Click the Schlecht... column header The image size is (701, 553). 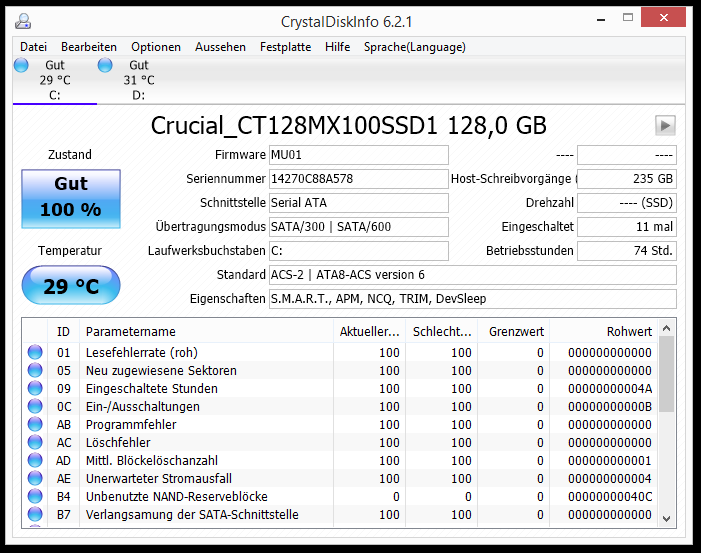coord(442,331)
